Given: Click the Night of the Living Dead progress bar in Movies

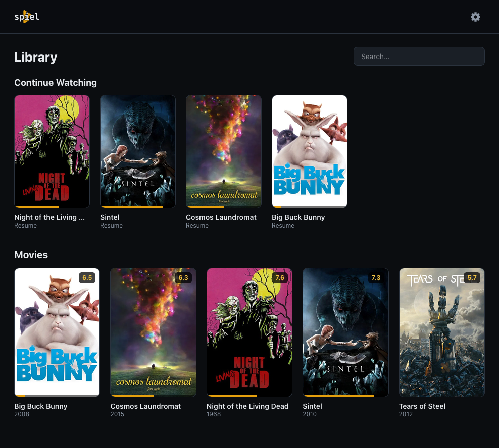Looking at the screenshot, I should (249, 396).
